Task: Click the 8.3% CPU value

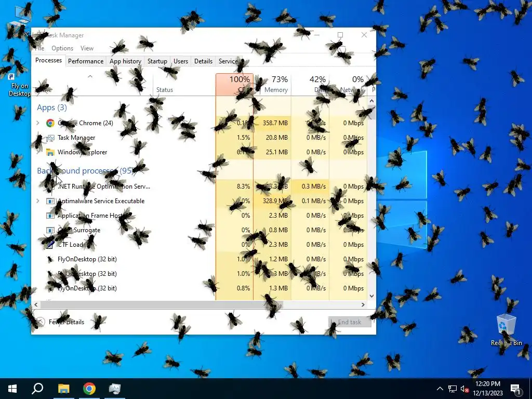Action: pyautogui.click(x=243, y=187)
